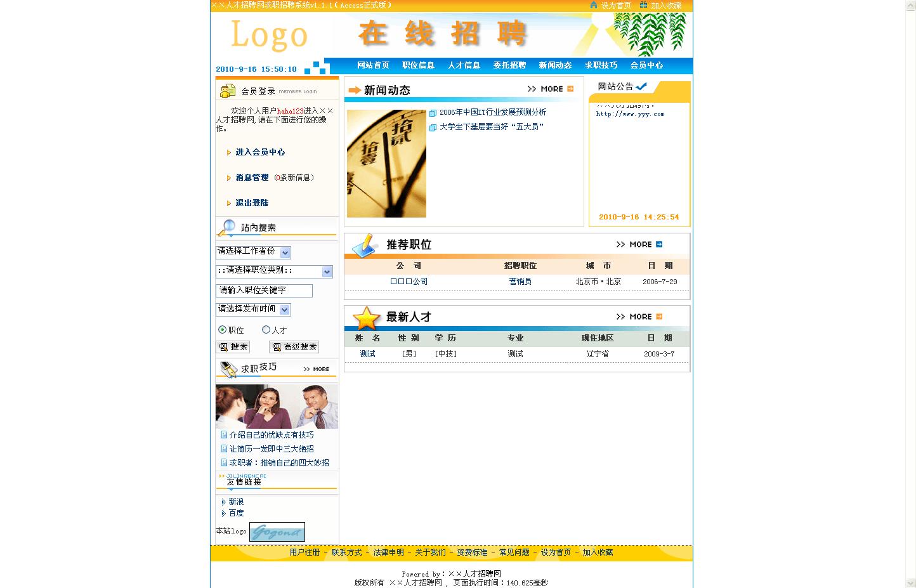The width and height of the screenshot is (916, 588).
Task: Click document icon beside 介绍自己的优缺点有技巧
Action: (224, 435)
